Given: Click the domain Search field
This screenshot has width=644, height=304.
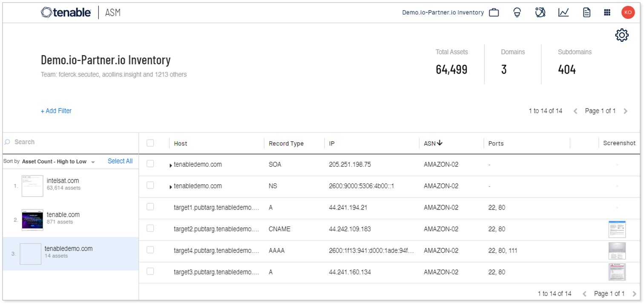Looking at the screenshot, I should [70, 142].
